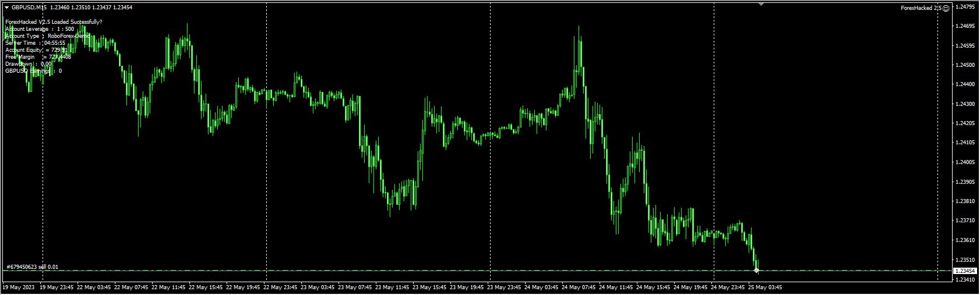Click '23 May 03:45' on the time axis
This screenshot has width=980, height=295.
pyautogui.click(x=318, y=287)
